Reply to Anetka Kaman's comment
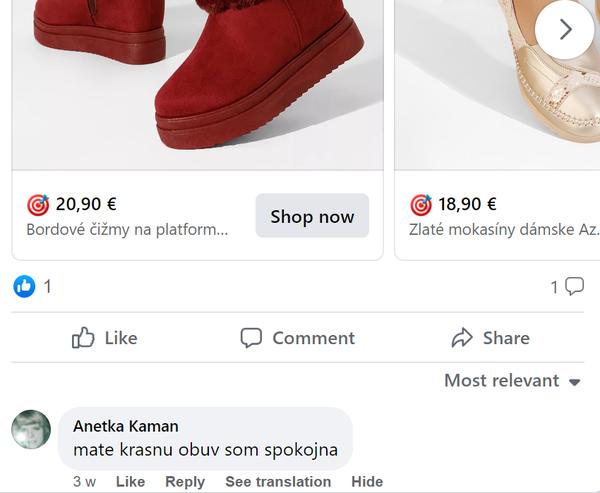Image resolution: width=600 pixels, height=493 pixels. [x=185, y=482]
